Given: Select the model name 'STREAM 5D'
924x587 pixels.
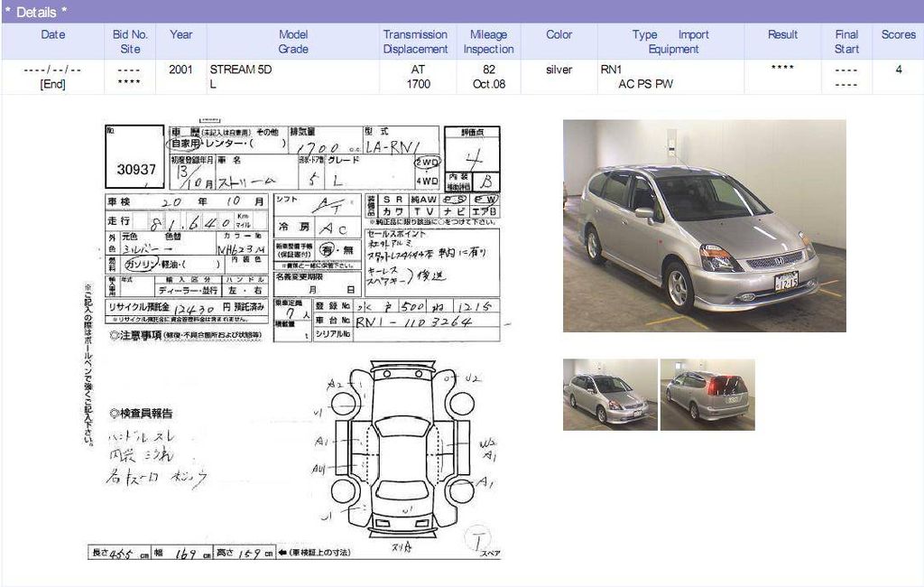Looking at the screenshot, I should point(240,70).
